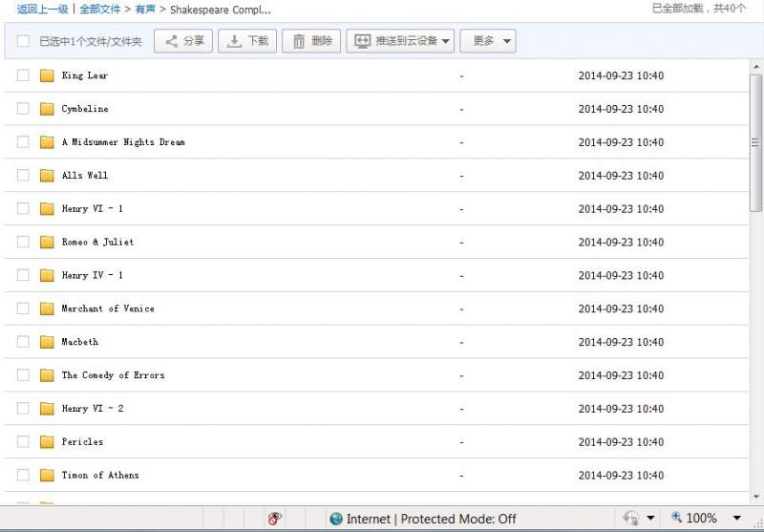Open the Alls Well folder name
The height and width of the screenshot is (532, 764).
point(85,175)
